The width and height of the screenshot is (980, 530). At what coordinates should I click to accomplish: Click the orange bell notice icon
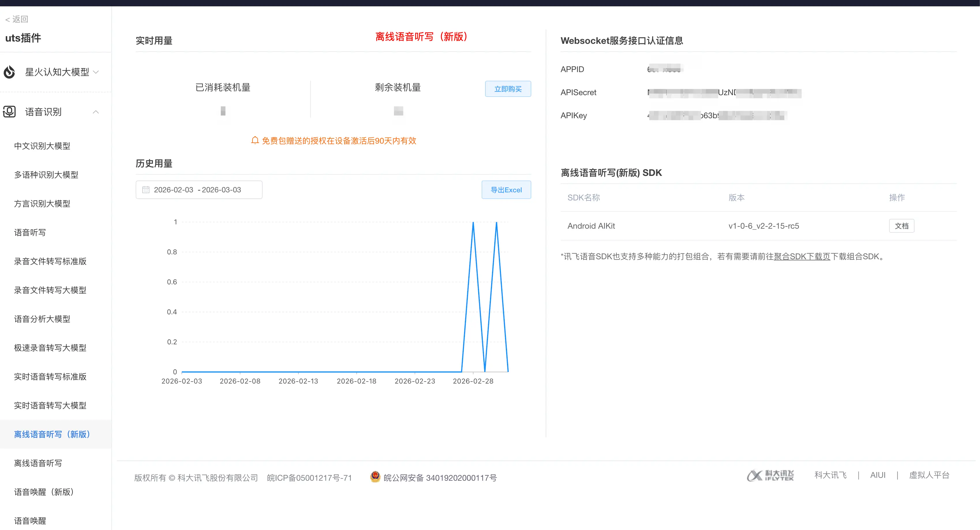pos(255,141)
